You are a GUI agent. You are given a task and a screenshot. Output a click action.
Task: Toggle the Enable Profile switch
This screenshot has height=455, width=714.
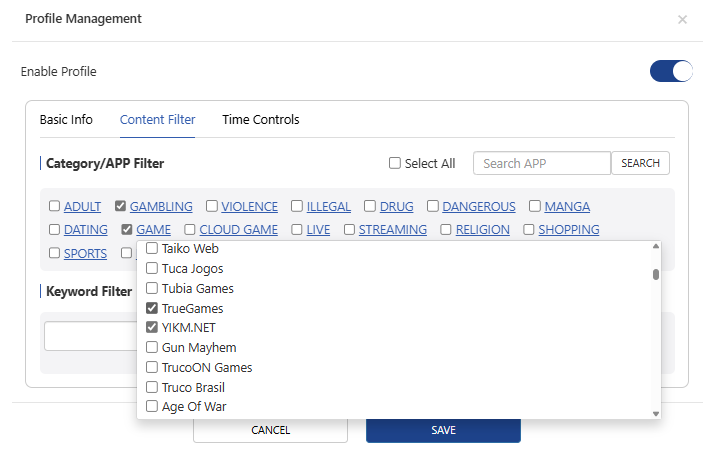(671, 71)
